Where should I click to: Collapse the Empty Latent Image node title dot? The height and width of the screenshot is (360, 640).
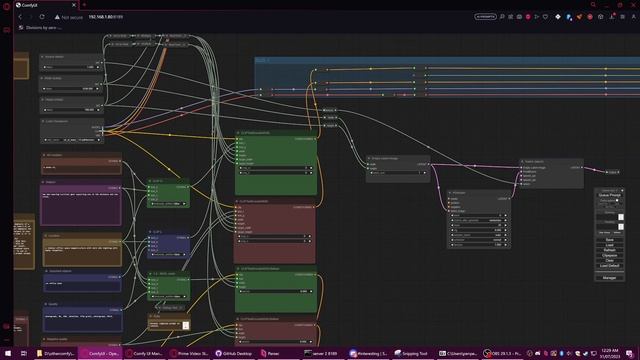point(369,158)
